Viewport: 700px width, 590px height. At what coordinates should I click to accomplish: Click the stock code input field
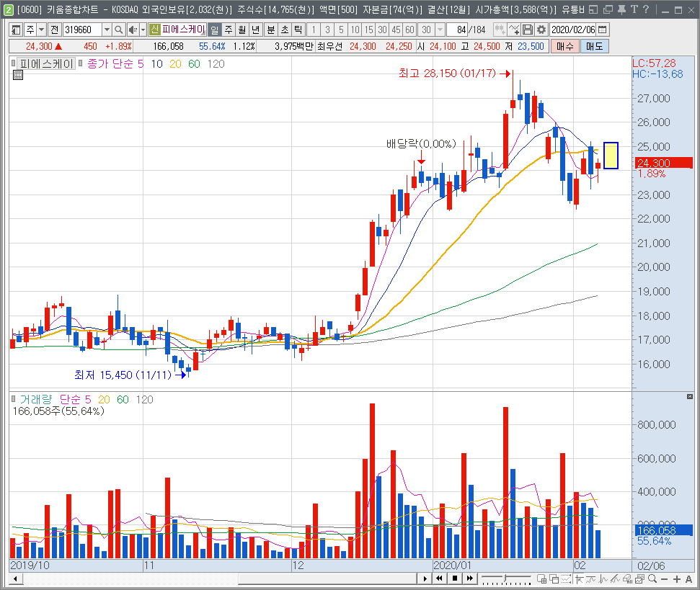click(x=82, y=30)
